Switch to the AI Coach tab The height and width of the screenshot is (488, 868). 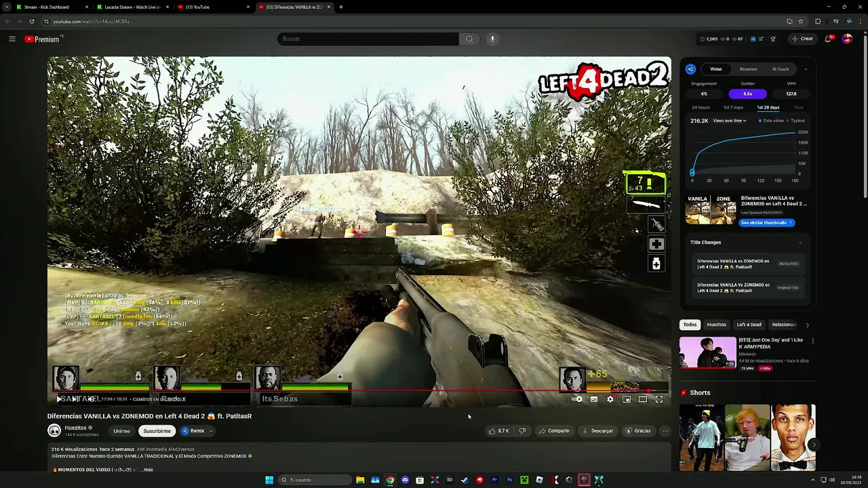(x=781, y=69)
